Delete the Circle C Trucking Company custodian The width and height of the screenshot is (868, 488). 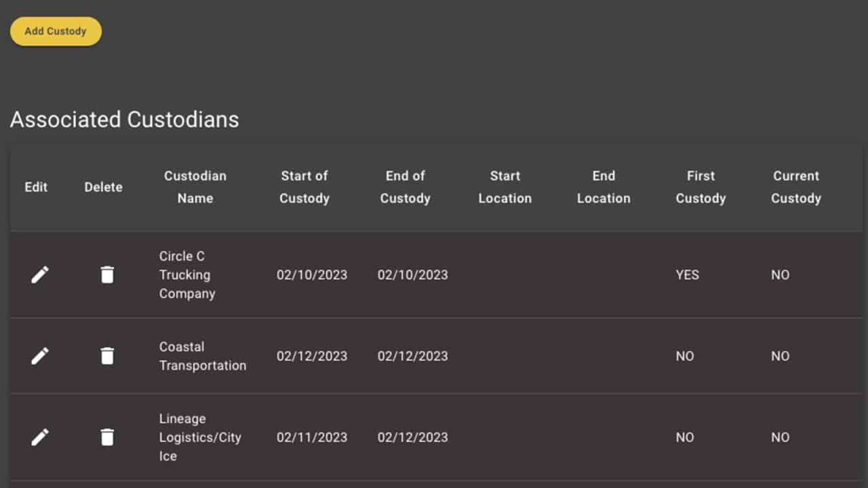pos(107,274)
